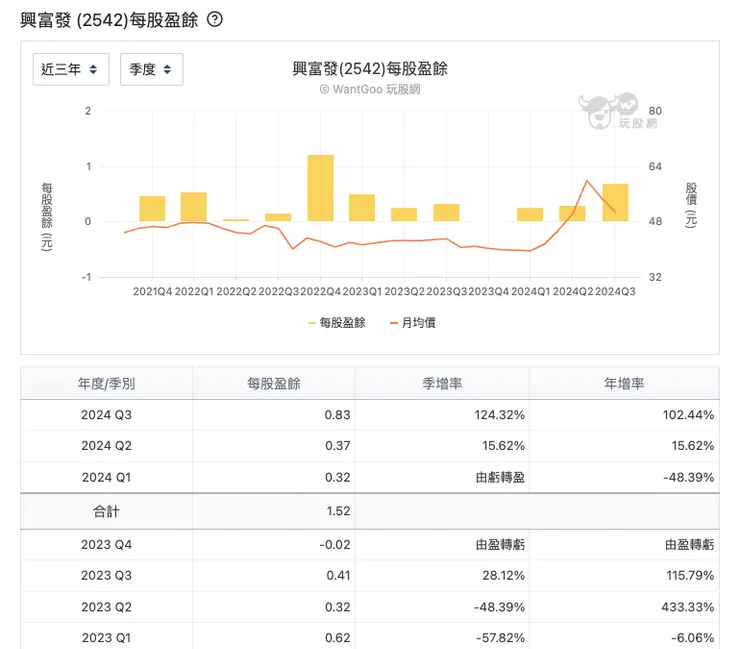Click the chart title 興富發(2542)每股盈餘 inside chart
The width and height of the screenshot is (740, 649).
point(370,69)
